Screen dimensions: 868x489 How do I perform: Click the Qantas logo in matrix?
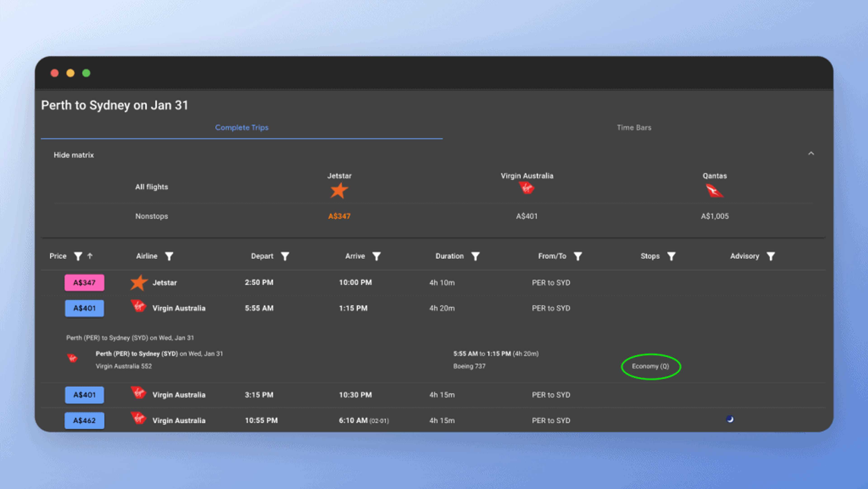(x=714, y=191)
